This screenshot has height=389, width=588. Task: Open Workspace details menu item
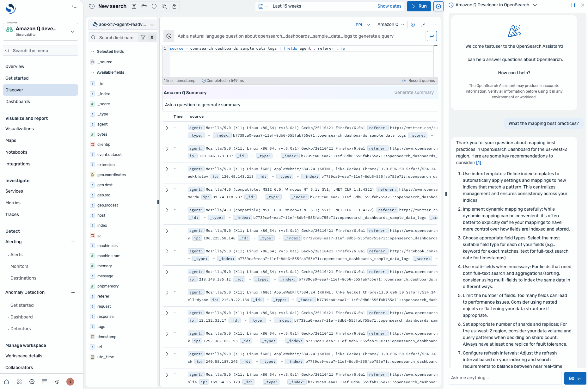point(24,356)
